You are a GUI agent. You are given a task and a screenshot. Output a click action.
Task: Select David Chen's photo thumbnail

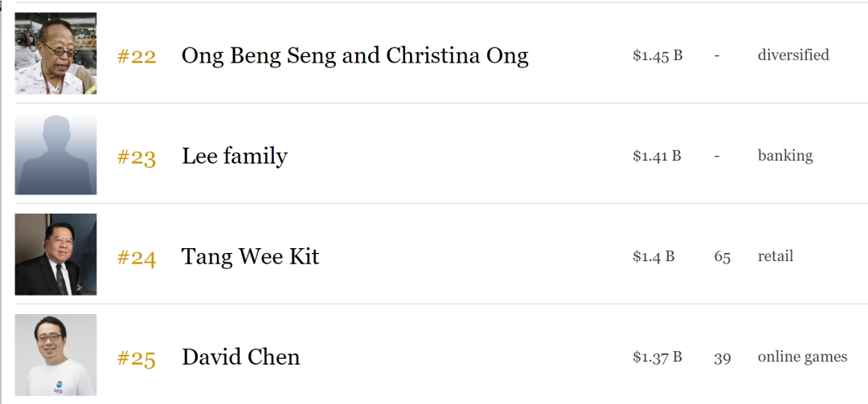click(x=55, y=355)
